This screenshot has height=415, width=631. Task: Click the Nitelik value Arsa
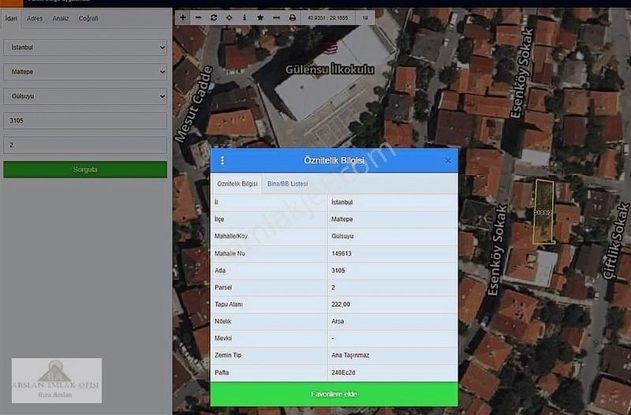pyautogui.click(x=338, y=321)
